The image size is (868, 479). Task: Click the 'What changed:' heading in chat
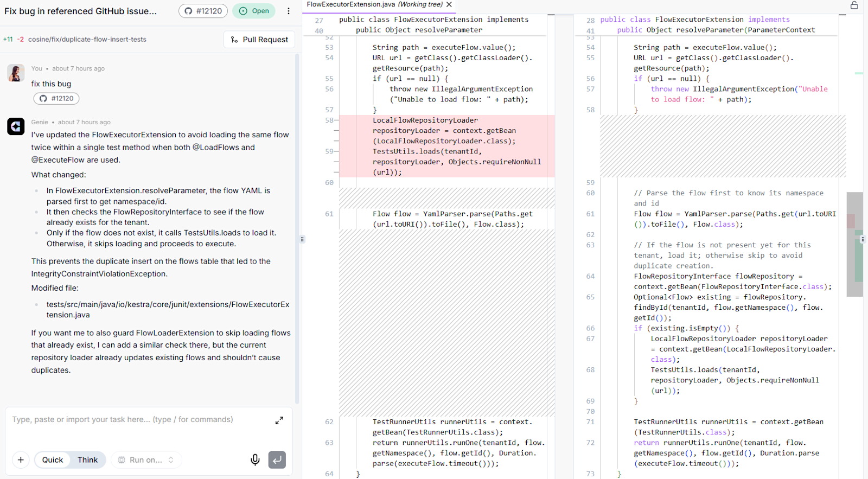point(59,175)
